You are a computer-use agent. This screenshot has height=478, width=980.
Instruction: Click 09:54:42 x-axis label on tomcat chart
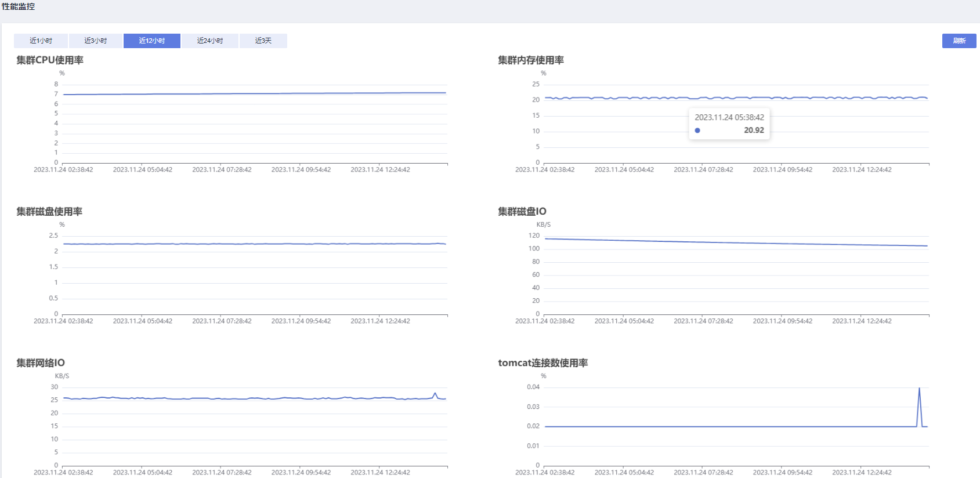click(783, 473)
